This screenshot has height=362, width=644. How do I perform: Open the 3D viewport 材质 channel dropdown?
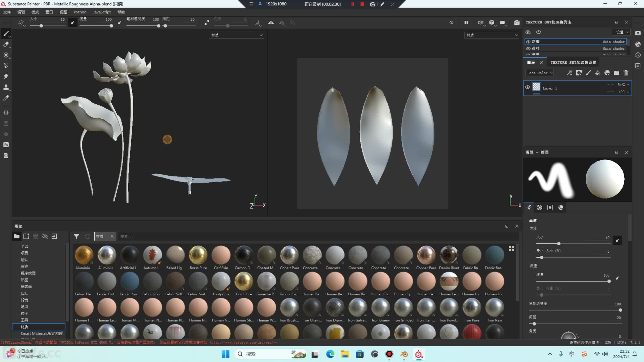(236, 35)
